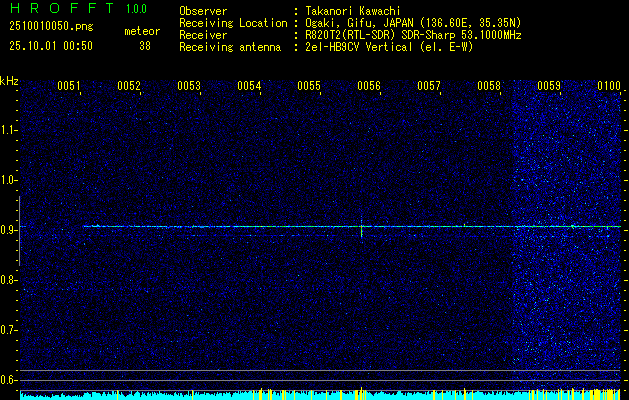The image size is (629, 400).
Task: Click the meteor count 38
Action: tap(145, 46)
